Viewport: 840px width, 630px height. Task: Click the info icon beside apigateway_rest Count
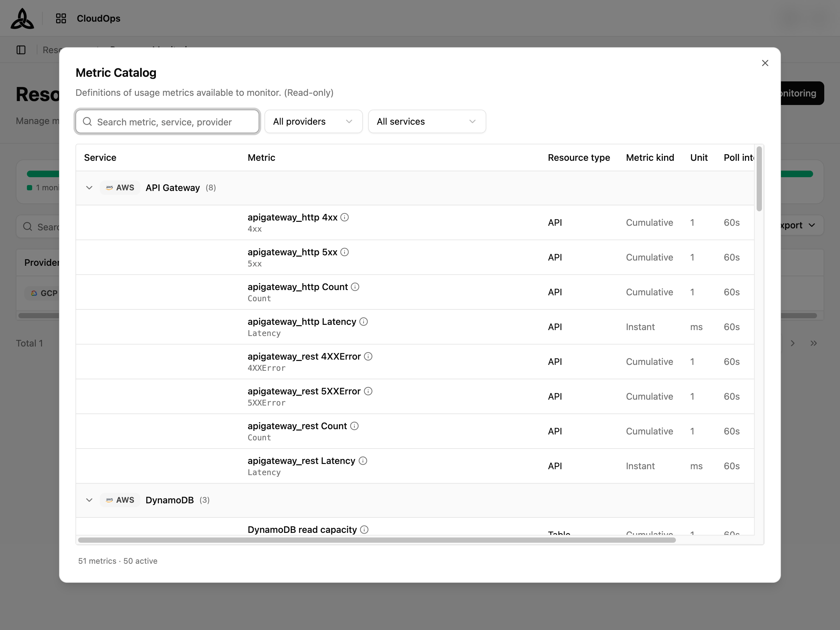click(x=354, y=426)
